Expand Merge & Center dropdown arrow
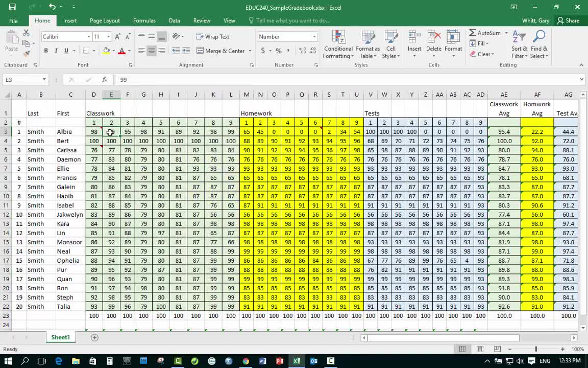Screen dimensions: 588x368 tap(250, 51)
